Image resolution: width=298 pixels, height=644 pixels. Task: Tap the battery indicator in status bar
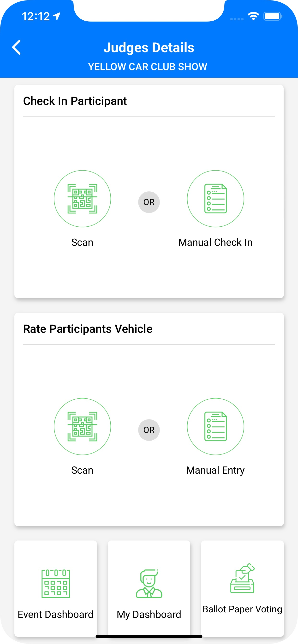[x=273, y=17]
